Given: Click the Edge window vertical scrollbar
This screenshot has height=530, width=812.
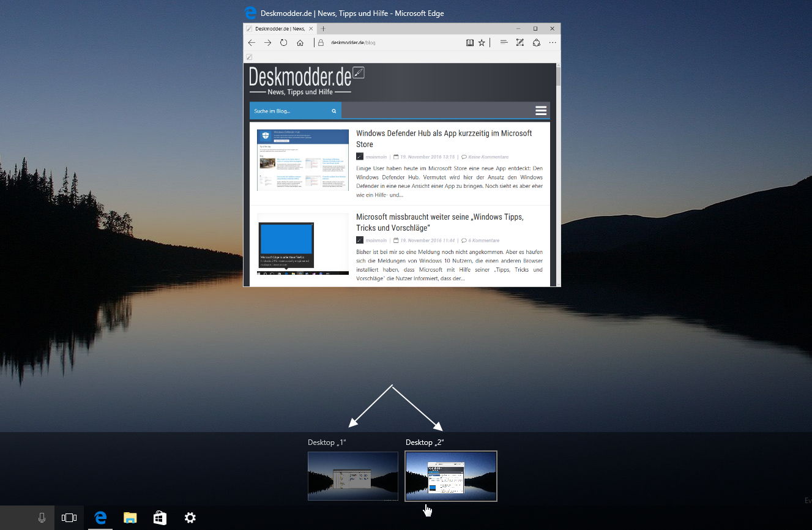Looking at the screenshot, I should click(557, 174).
